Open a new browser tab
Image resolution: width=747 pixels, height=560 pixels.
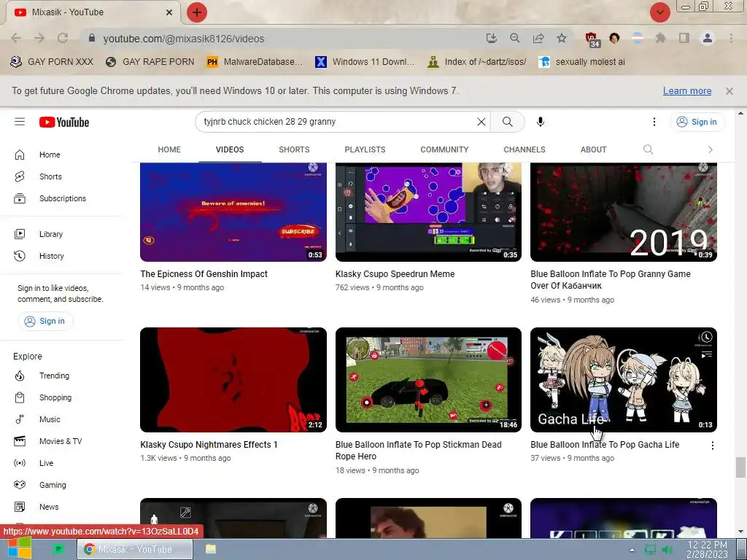click(197, 12)
